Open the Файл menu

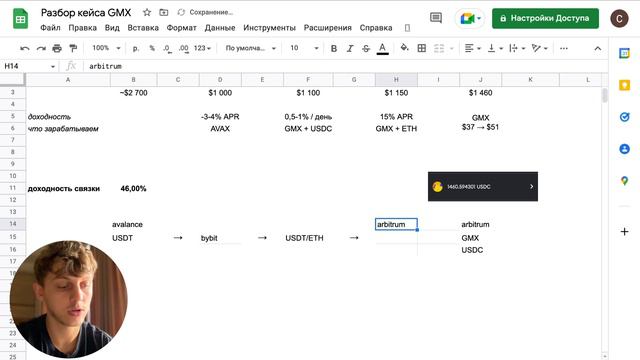tap(50, 28)
